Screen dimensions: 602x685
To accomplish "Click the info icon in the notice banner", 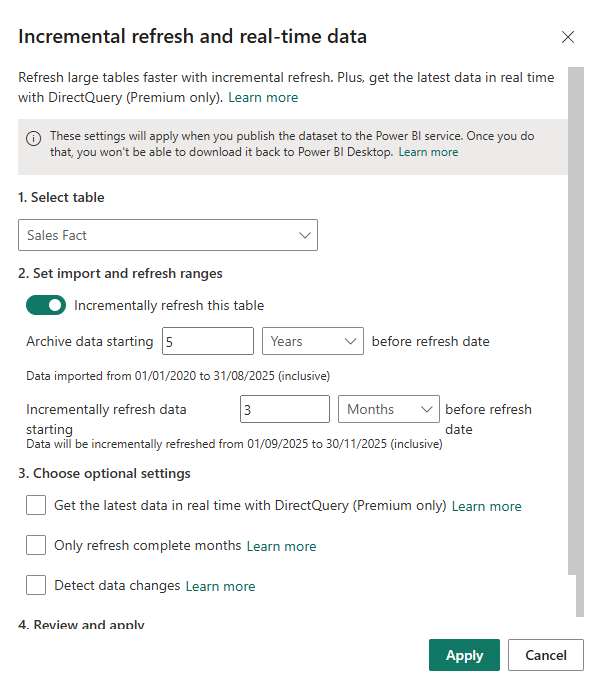I will pos(34,138).
